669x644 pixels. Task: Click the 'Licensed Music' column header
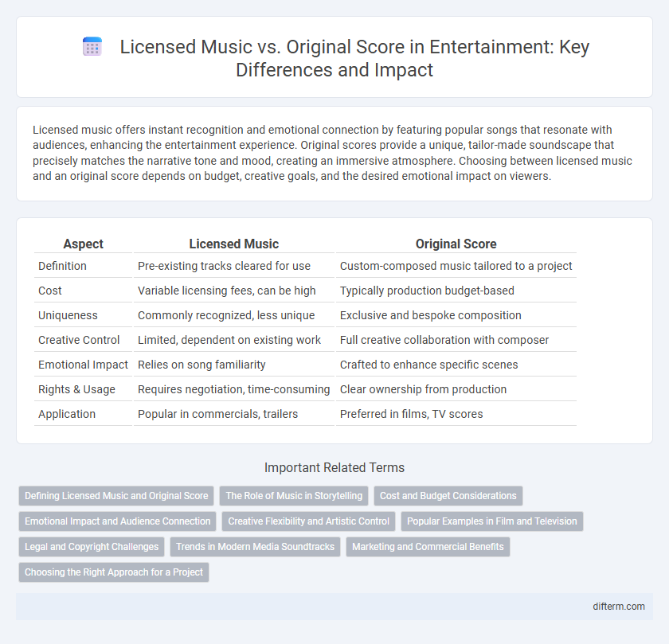tap(234, 244)
